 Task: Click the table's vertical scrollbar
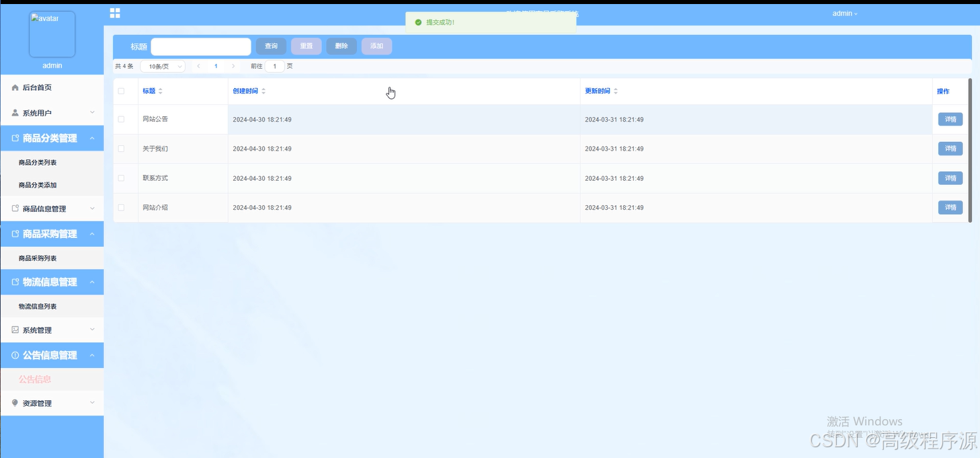[970, 150]
